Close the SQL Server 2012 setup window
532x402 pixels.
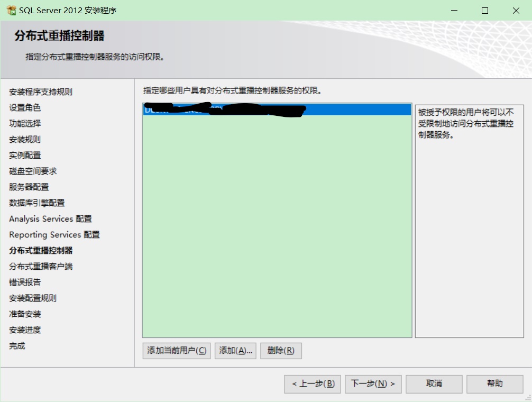[516, 11]
